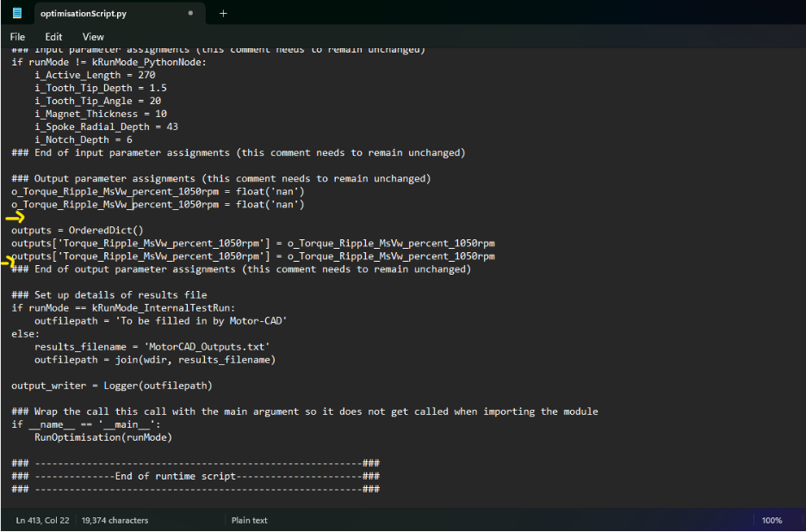Click the 100% zoom level indicator
The image size is (806, 532).
pos(772,520)
